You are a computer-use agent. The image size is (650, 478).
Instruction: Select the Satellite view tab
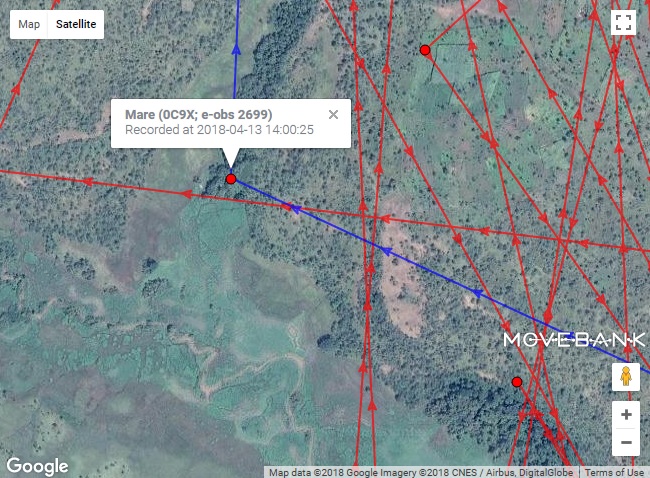tap(76, 24)
